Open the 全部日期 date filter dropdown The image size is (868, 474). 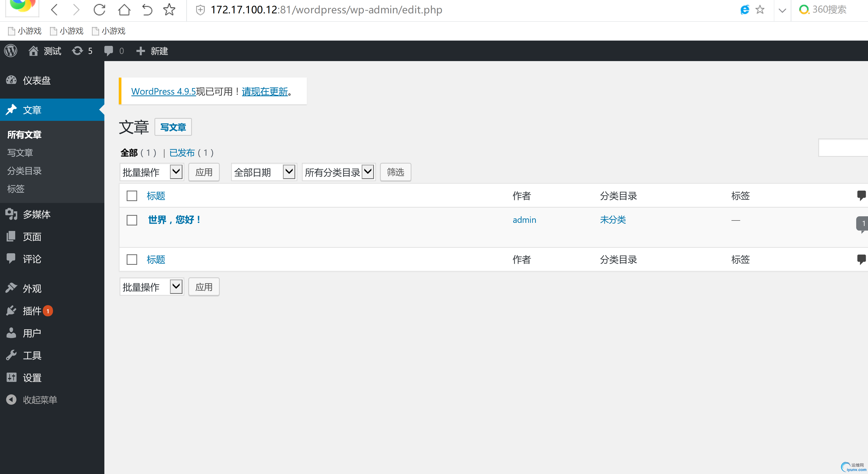click(x=264, y=172)
